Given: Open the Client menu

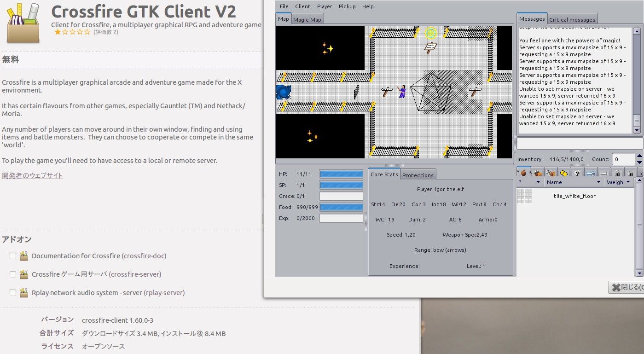Looking at the screenshot, I should click(302, 6).
